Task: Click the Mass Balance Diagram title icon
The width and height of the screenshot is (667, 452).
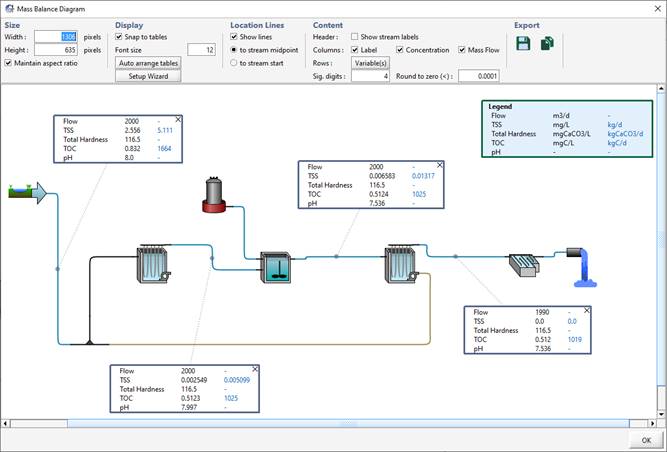Action: [x=9, y=9]
